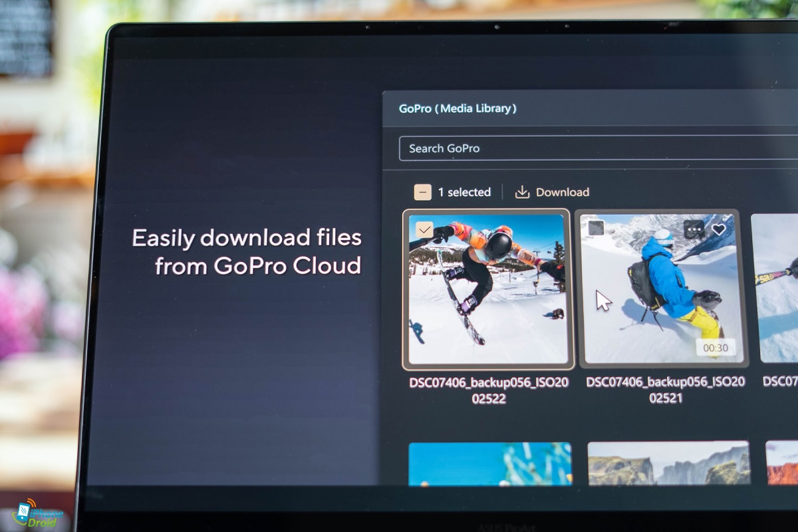The width and height of the screenshot is (798, 532).
Task: Open the ellipsis more-options menu on the skier video
Action: pyautogui.click(x=694, y=229)
